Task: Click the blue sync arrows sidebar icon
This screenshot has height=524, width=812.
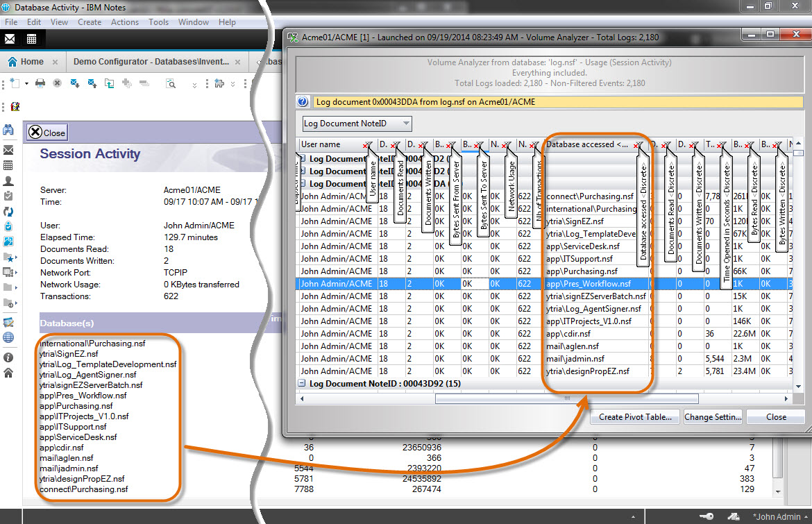Action: tap(8, 211)
